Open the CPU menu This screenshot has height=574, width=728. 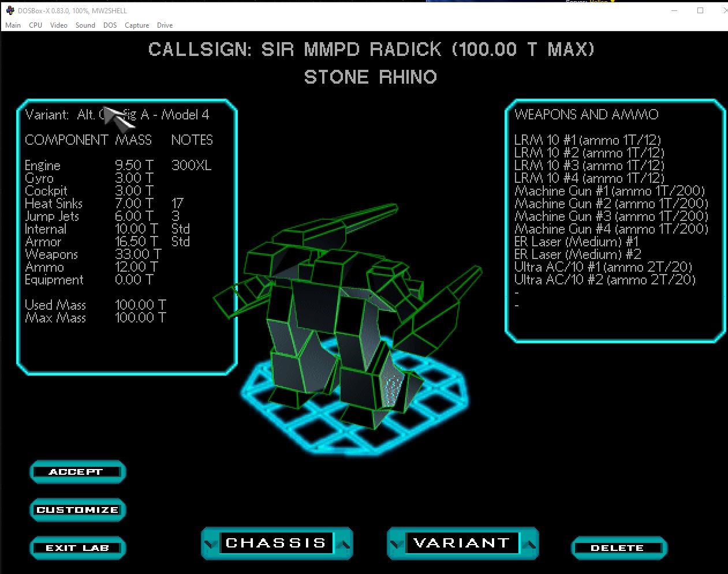point(35,25)
